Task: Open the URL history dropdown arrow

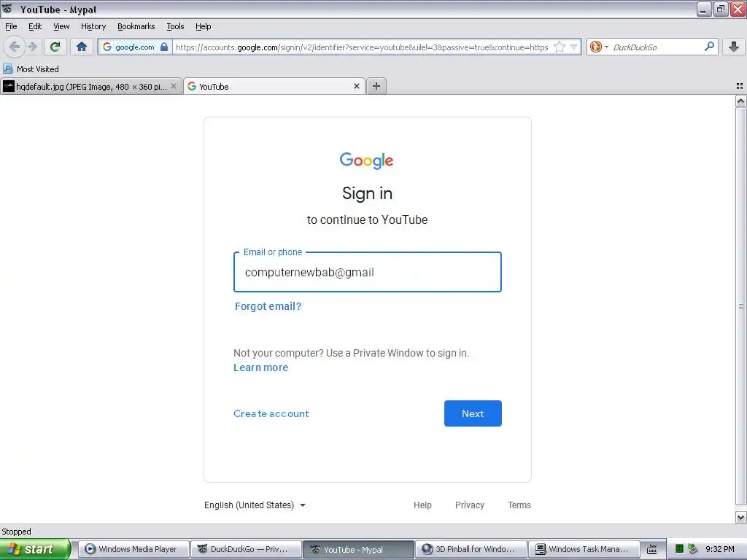Action: [573, 47]
